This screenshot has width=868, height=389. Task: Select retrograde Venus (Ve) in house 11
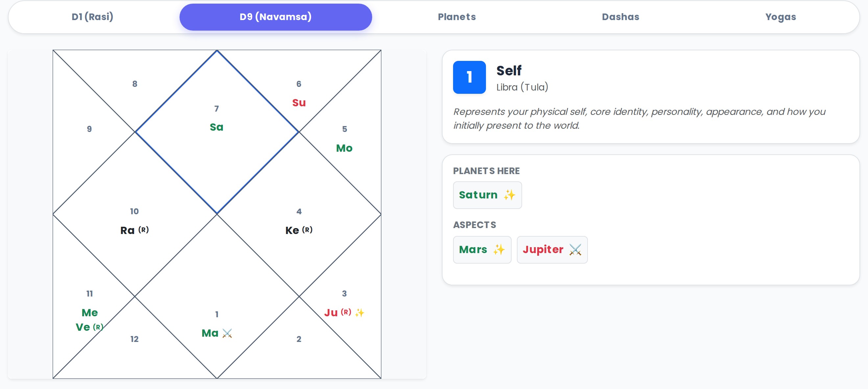pos(88,326)
